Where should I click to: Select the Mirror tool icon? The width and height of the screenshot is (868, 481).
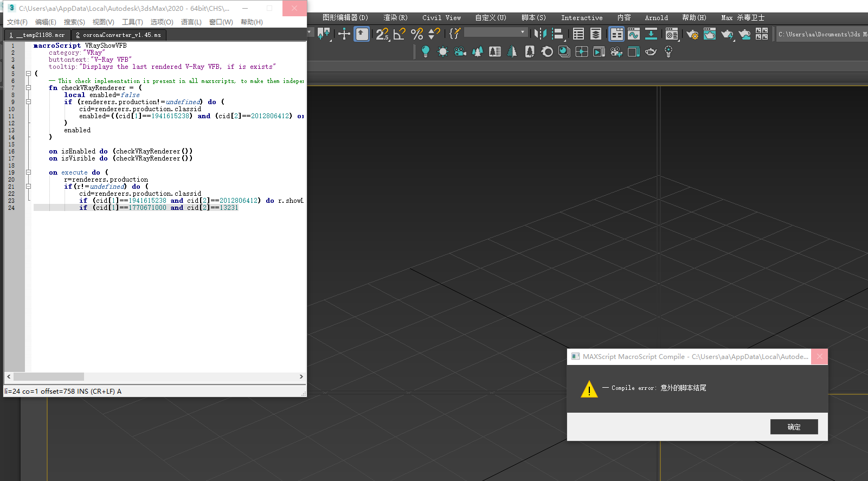click(x=540, y=34)
